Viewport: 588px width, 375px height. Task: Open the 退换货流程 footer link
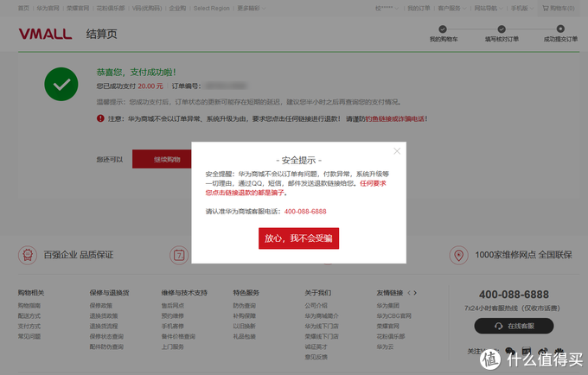coord(104,327)
